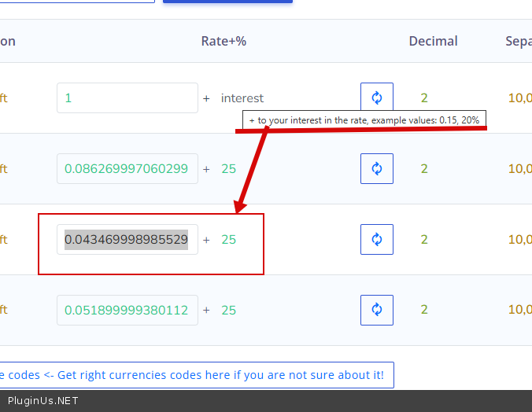Viewport: 532px width, 412px height.
Task: Click the PluginUs.NET footer text
Action: click(42, 401)
